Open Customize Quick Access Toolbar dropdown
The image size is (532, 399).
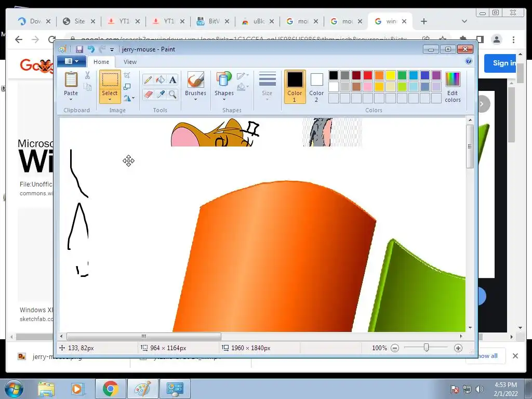coord(112,49)
